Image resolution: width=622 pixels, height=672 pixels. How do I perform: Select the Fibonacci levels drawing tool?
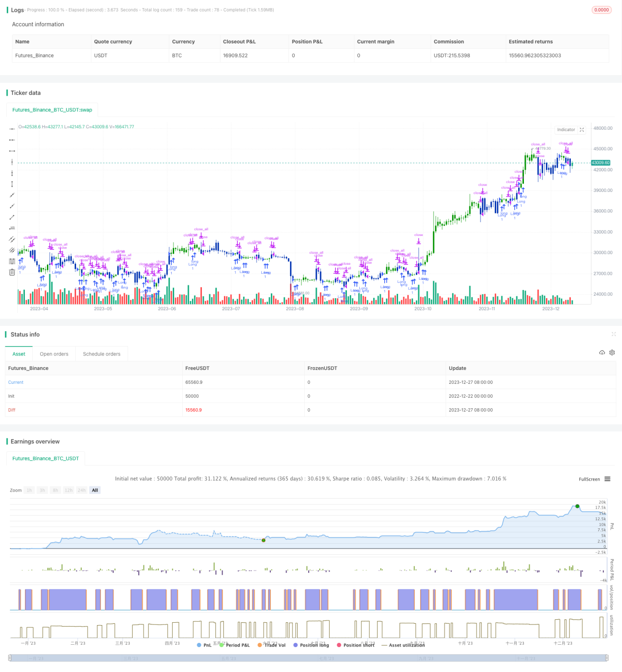pyautogui.click(x=12, y=261)
